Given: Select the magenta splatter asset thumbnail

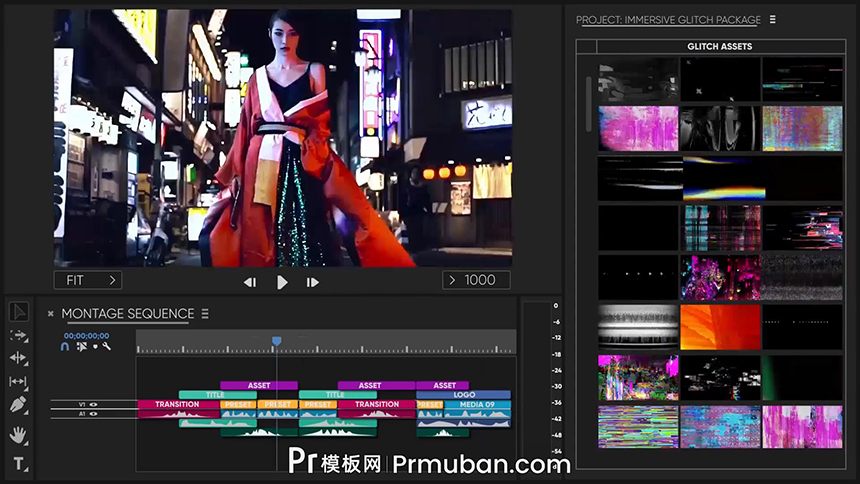Looking at the screenshot, I should coord(720,278).
